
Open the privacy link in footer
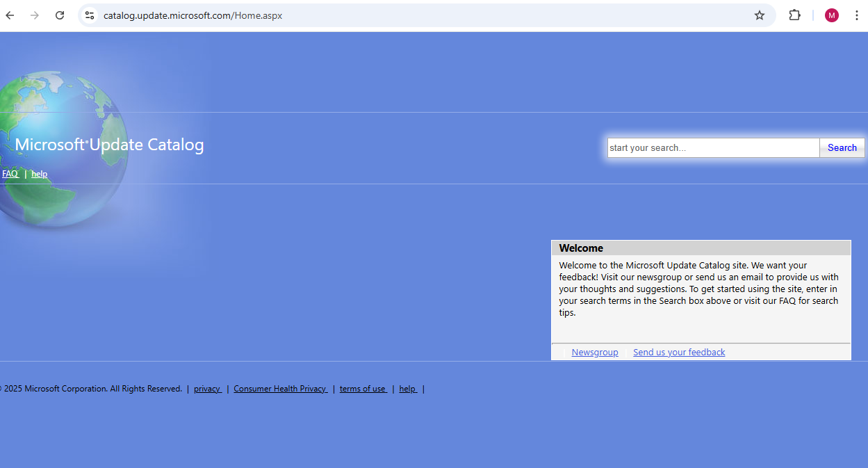(x=208, y=389)
